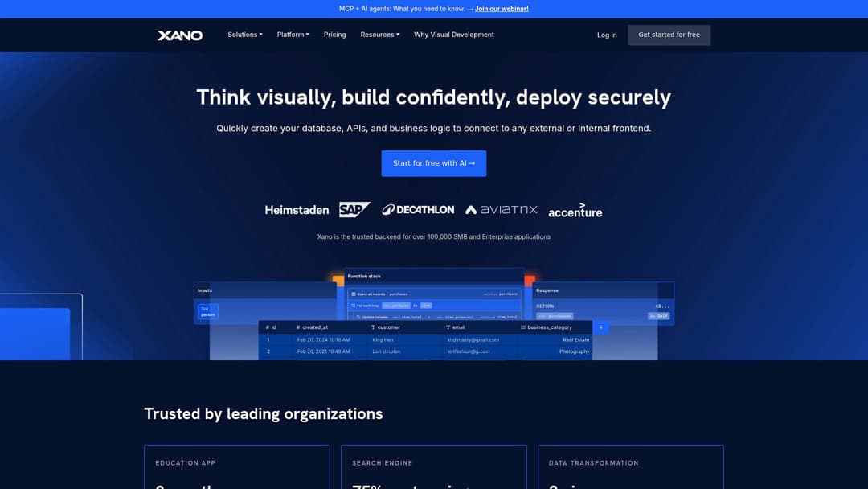Click the Inputs panel title
Screen dimensions: 868x489
click(205, 290)
